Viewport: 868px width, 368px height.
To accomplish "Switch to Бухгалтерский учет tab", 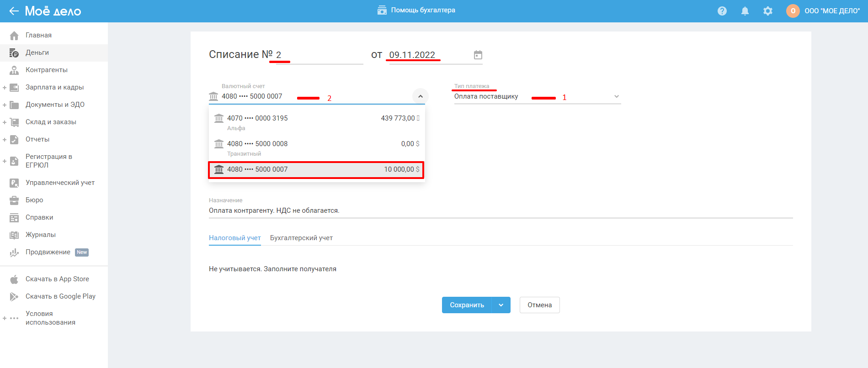I will (x=301, y=238).
